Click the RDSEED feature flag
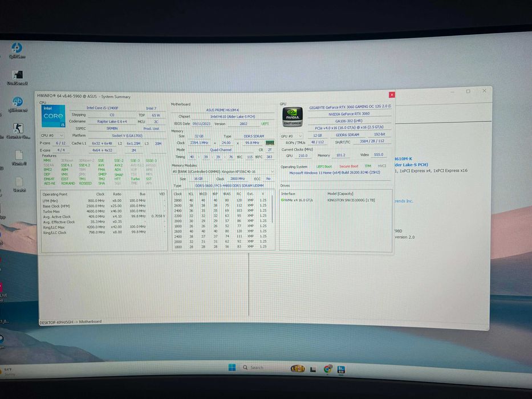The width and height of the screenshot is (532, 399). click(85, 183)
